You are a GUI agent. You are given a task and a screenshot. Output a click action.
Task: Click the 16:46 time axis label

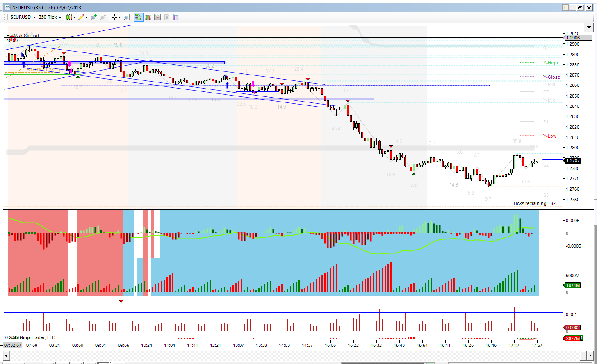(491, 345)
